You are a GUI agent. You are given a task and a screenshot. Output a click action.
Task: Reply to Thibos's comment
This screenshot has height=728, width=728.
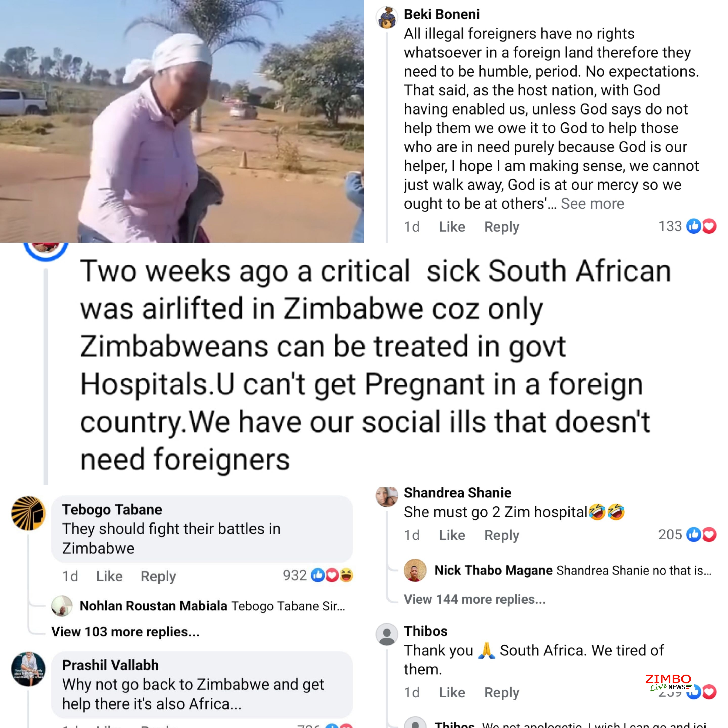pos(502,693)
